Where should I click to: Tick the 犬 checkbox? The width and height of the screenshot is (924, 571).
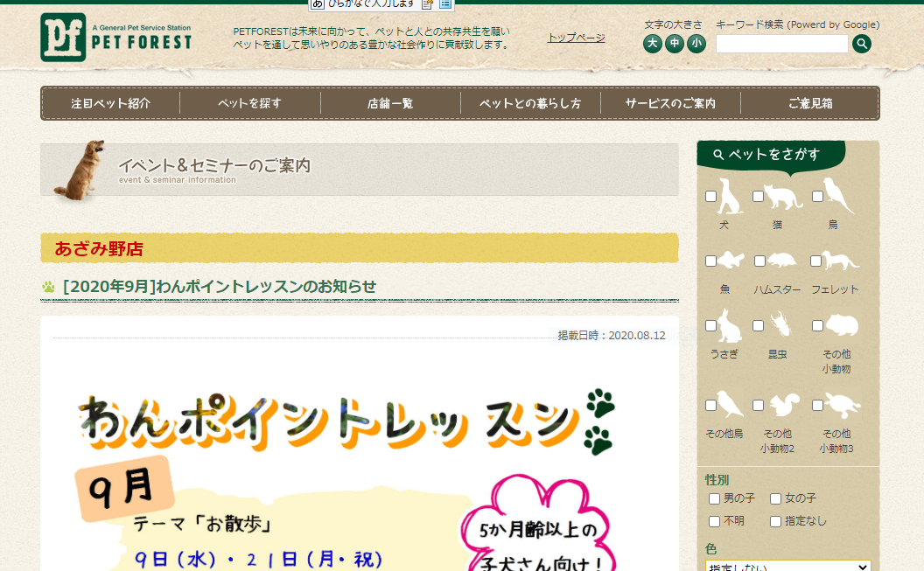tap(710, 196)
